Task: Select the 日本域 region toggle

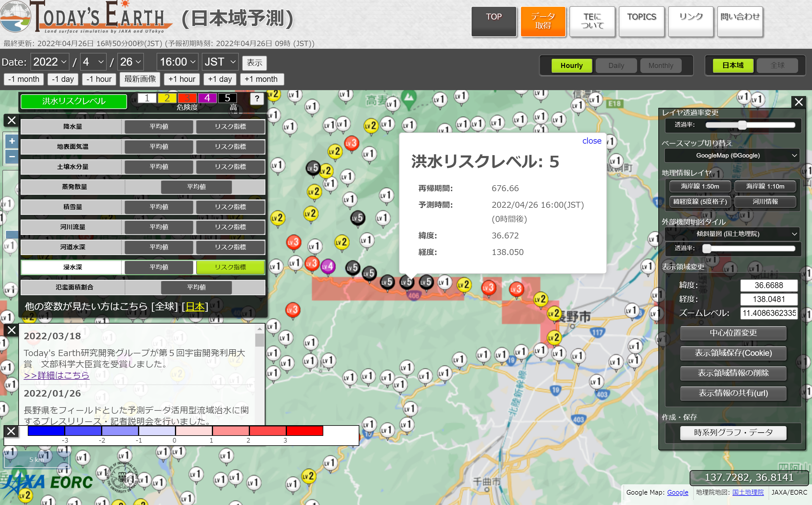Action: 733,66
